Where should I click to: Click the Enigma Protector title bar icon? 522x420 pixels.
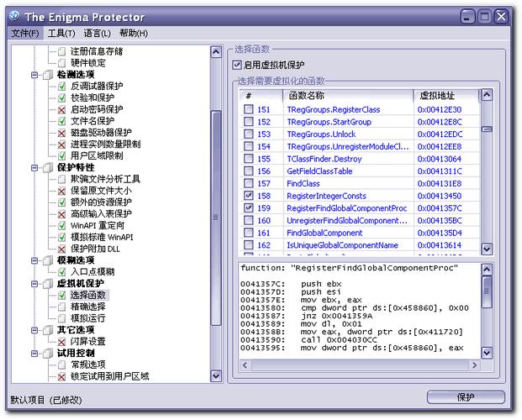tap(15, 16)
